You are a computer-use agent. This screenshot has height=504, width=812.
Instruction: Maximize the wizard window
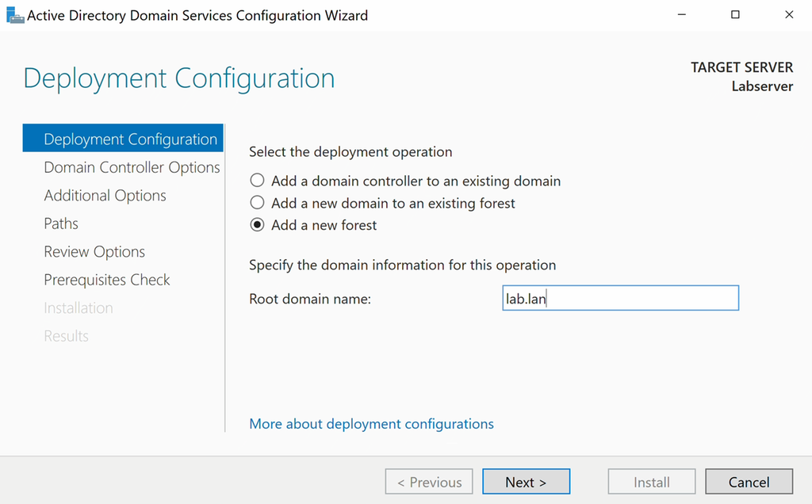[x=735, y=14]
